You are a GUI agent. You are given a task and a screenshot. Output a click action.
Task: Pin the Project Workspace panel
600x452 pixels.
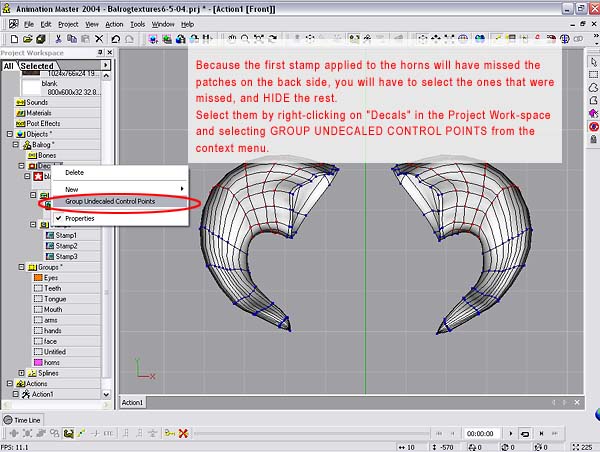(x=98, y=53)
